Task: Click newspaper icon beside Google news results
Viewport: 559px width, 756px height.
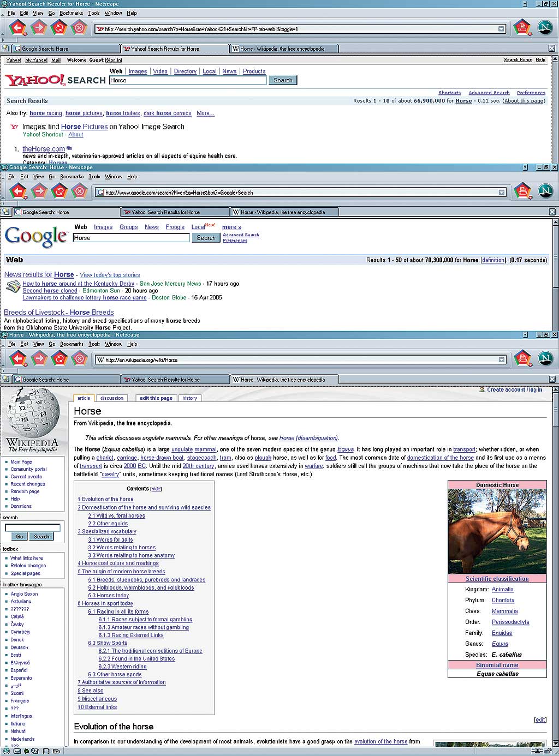Action: pos(13,287)
